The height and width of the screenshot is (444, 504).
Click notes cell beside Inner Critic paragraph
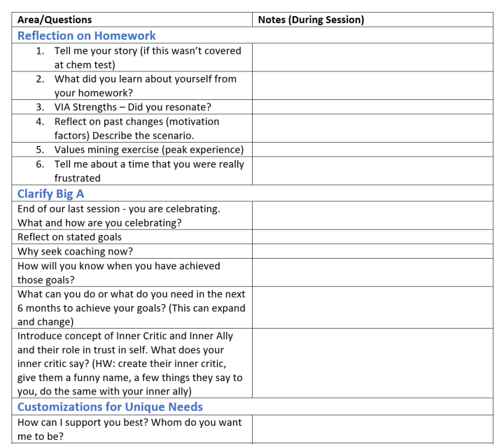click(372, 363)
